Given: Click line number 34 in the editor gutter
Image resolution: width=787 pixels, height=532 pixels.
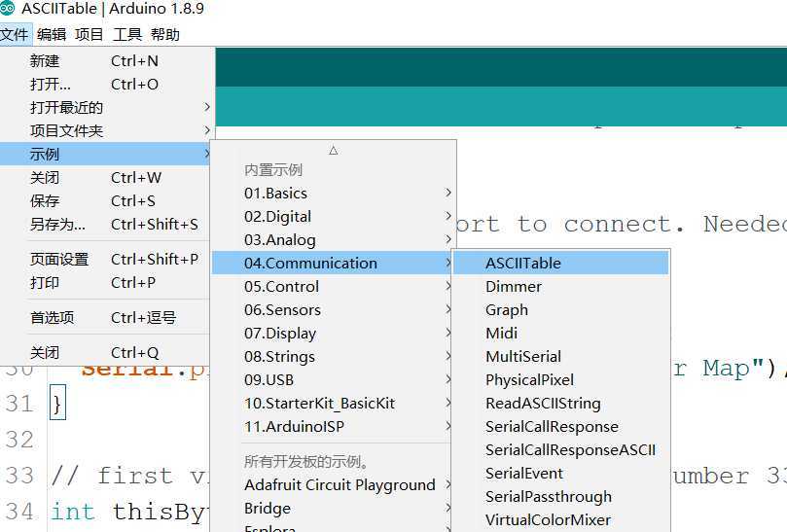Looking at the screenshot, I should click(19, 512).
